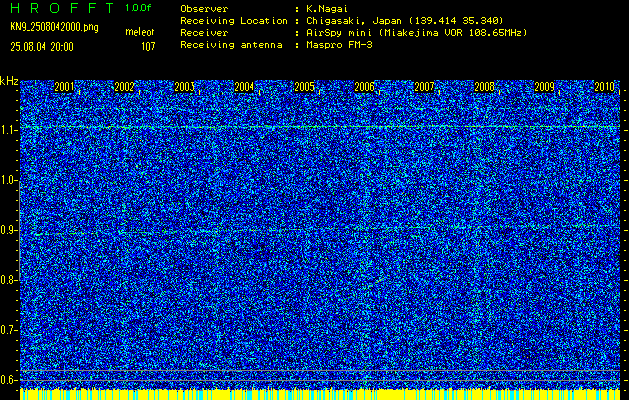
Task: Click the 2002 time marker label
Action: pos(124,87)
